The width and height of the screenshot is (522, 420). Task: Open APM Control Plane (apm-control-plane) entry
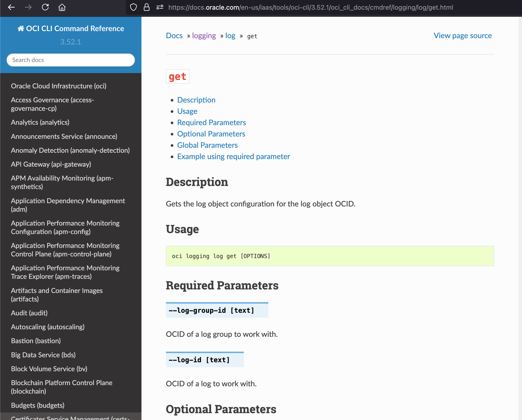65,250
